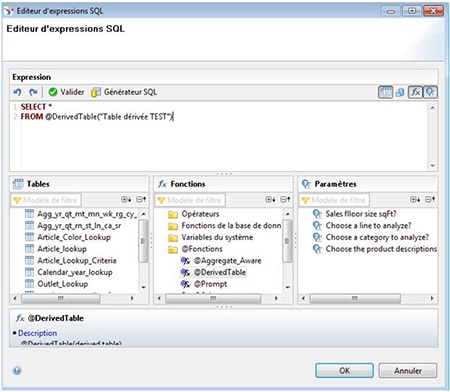Click the Tables panel header icon

(x=18, y=184)
